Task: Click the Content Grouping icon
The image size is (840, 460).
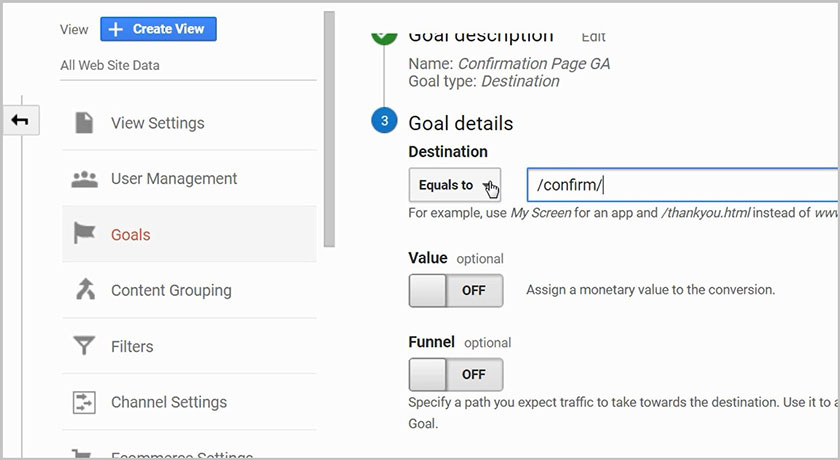Action: [84, 290]
